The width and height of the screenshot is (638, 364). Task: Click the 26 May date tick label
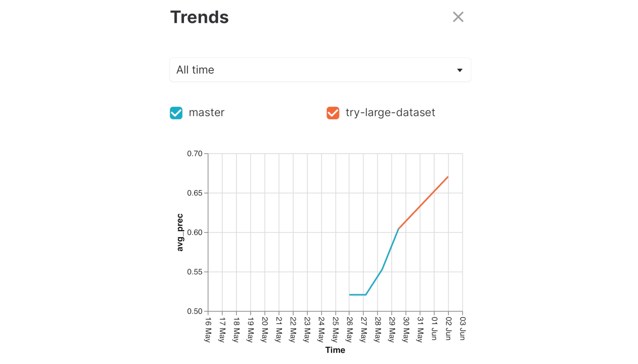coord(349,329)
